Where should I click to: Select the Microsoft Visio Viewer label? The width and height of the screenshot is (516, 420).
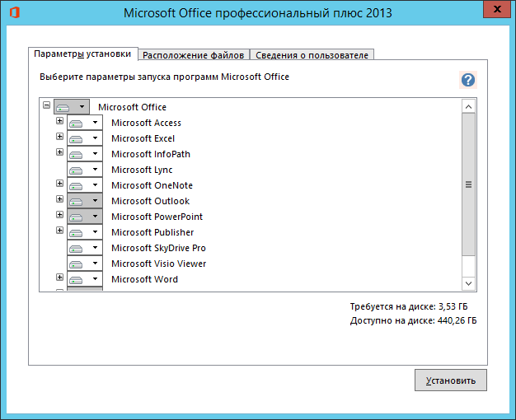[158, 264]
